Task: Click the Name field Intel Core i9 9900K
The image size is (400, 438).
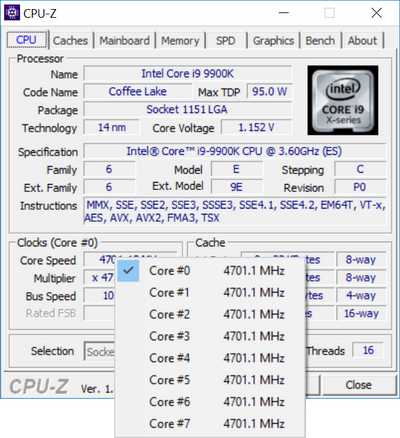Action: [188, 74]
